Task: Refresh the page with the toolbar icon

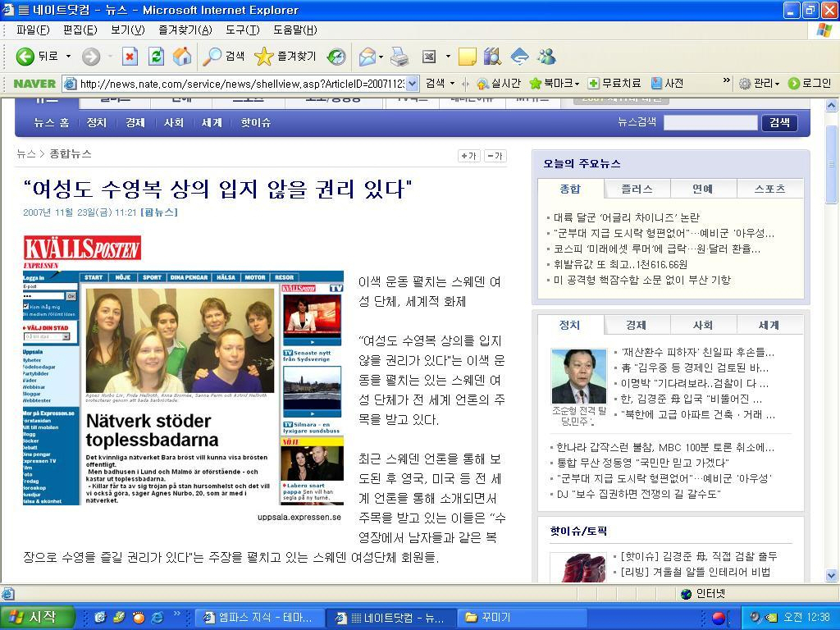Action: click(x=156, y=56)
